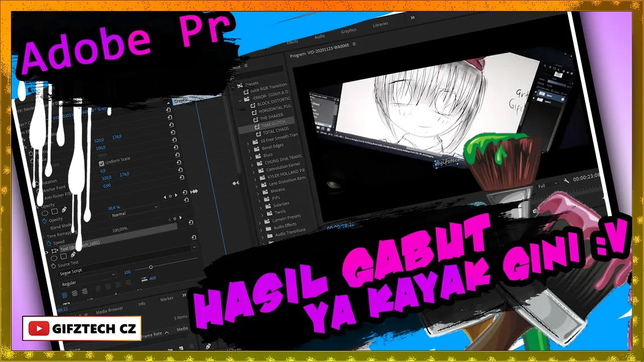Create ellipse mask under Opacity effect

tap(45, 213)
